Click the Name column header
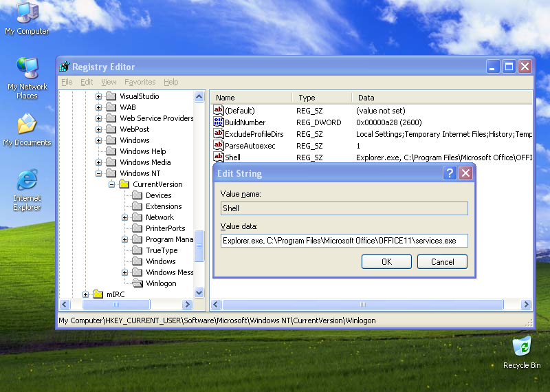This screenshot has height=392, width=550. pyautogui.click(x=251, y=98)
